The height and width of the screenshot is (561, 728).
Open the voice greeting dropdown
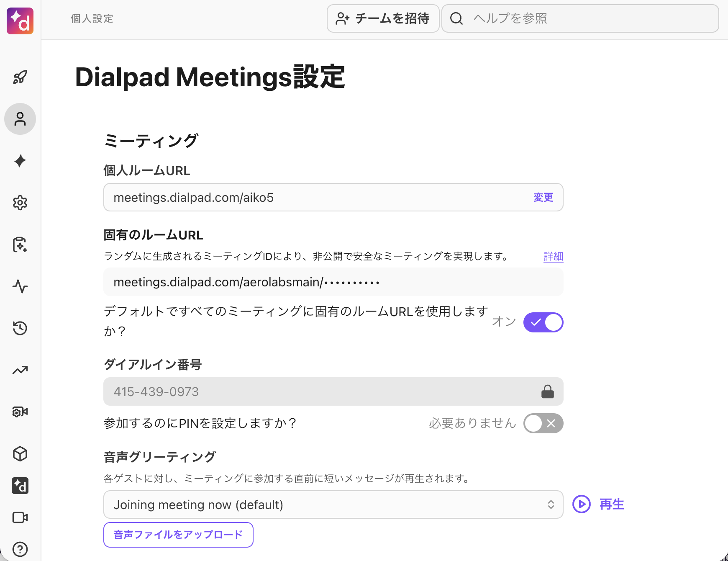(333, 504)
